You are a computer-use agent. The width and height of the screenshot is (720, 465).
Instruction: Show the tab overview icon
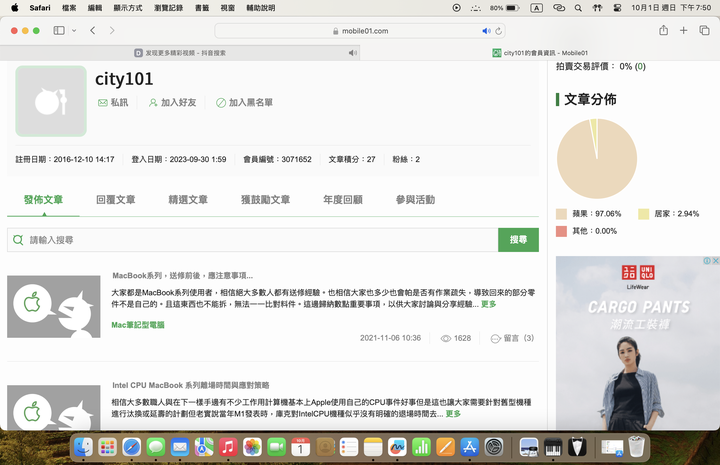pos(704,30)
